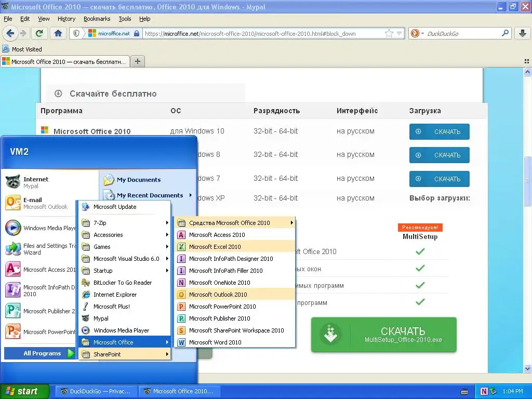Image resolution: width=532 pixels, height=399 pixels.
Task: Show site identity for microffice.net
Action: [114, 33]
